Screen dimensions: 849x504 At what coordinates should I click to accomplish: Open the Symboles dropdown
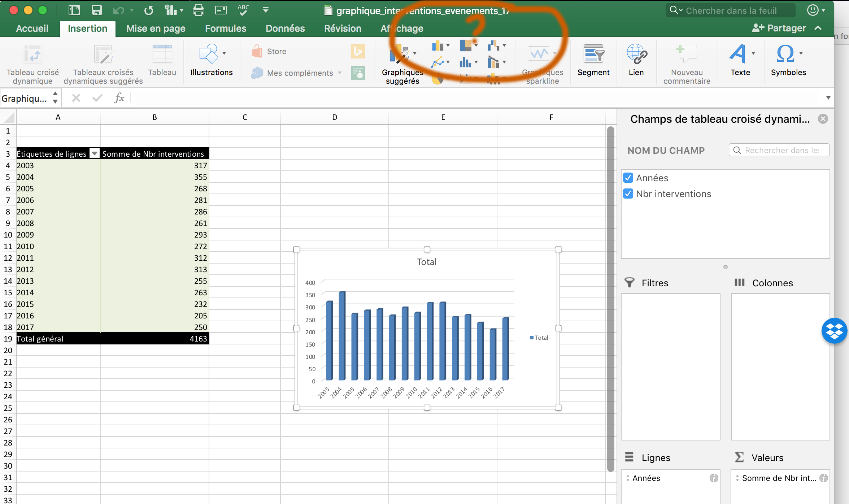(x=801, y=53)
